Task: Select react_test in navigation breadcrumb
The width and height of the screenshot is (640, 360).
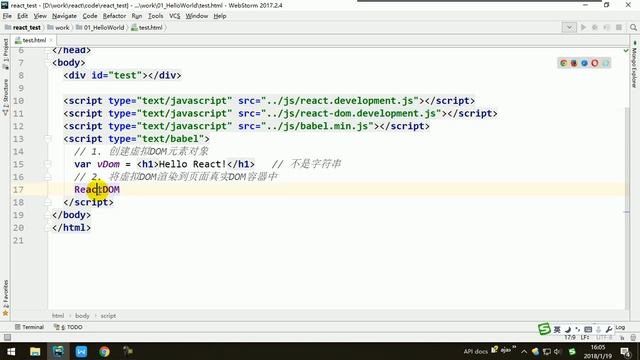Action: coord(23,27)
